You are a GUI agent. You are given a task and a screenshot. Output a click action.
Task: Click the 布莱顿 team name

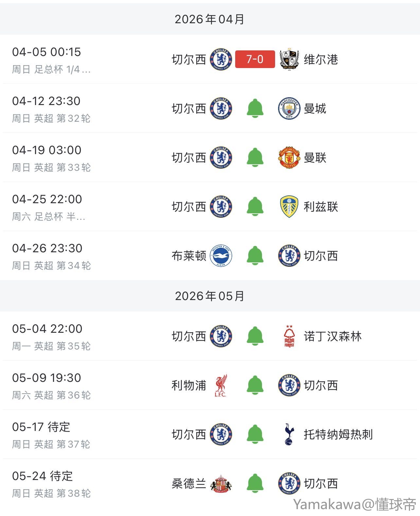tap(189, 256)
